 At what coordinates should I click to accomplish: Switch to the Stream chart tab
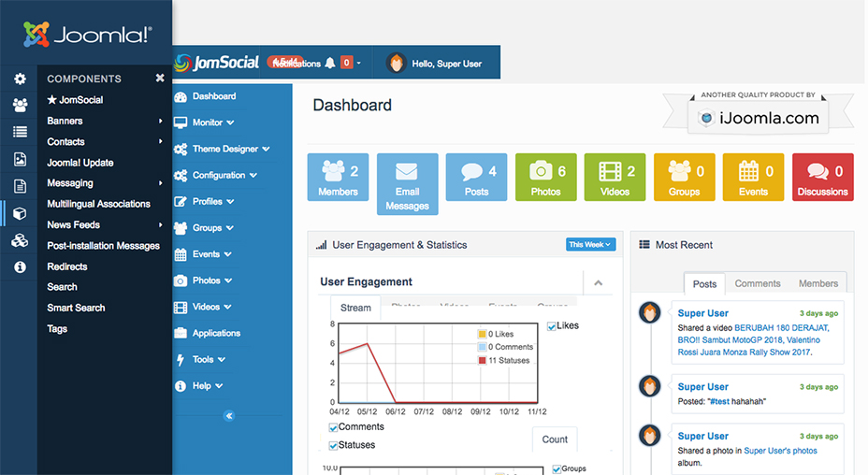(x=355, y=308)
